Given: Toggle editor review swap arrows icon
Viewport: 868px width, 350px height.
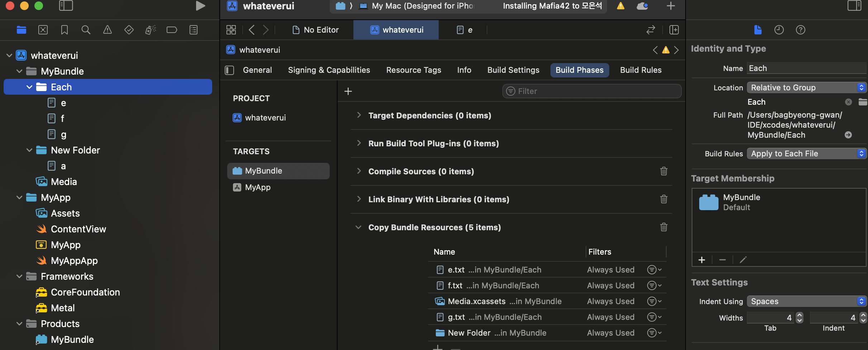Looking at the screenshot, I should (x=651, y=30).
